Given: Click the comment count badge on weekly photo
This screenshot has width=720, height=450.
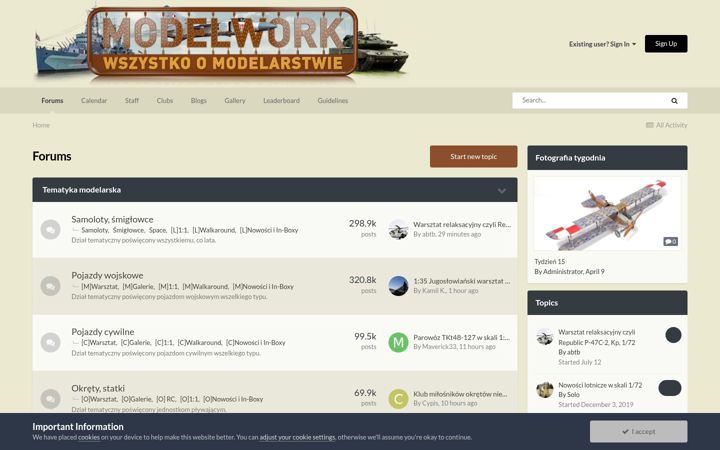Looking at the screenshot, I should pyautogui.click(x=670, y=242).
